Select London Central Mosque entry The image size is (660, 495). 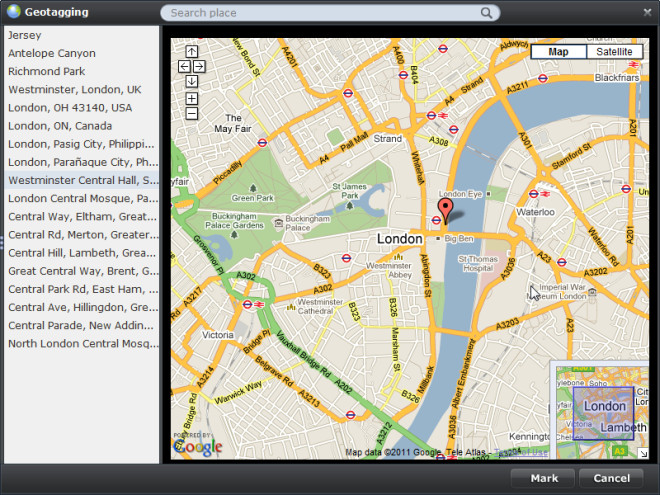tap(82, 198)
